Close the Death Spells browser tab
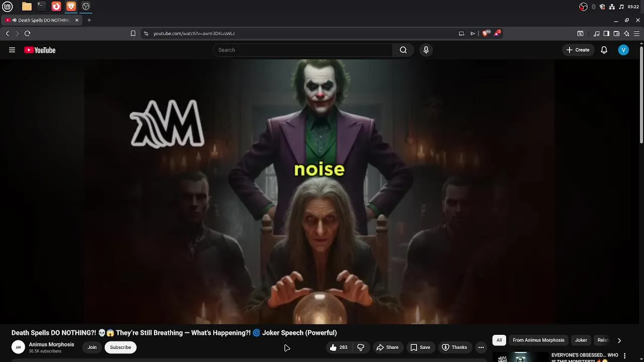The height and width of the screenshot is (362, 644). click(x=77, y=20)
